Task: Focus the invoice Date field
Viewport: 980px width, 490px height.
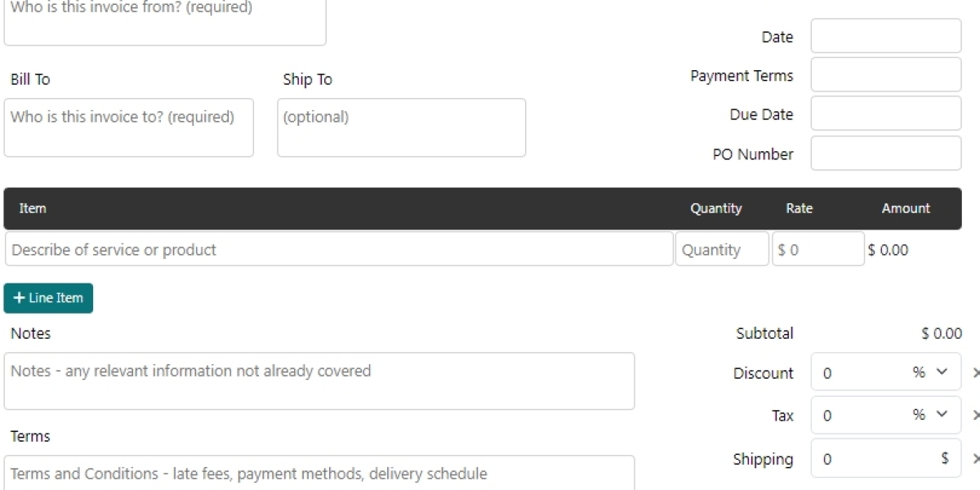Action: [x=885, y=37]
